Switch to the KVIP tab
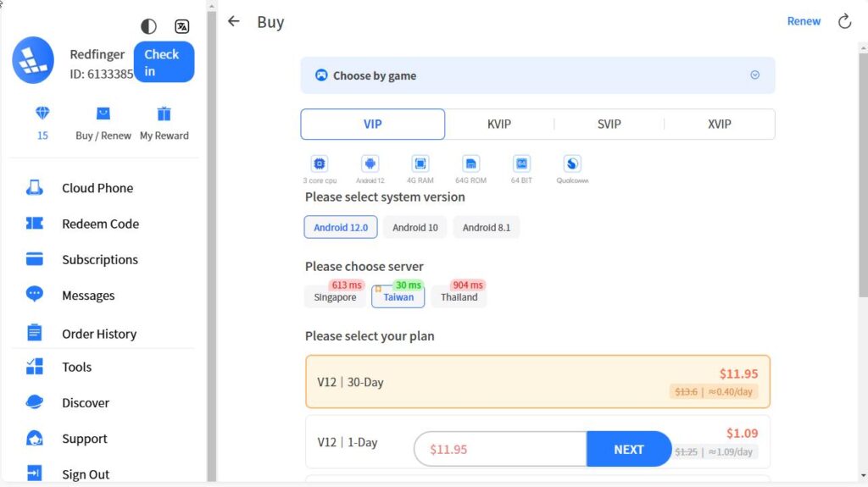The width and height of the screenshot is (868, 487). (x=499, y=124)
